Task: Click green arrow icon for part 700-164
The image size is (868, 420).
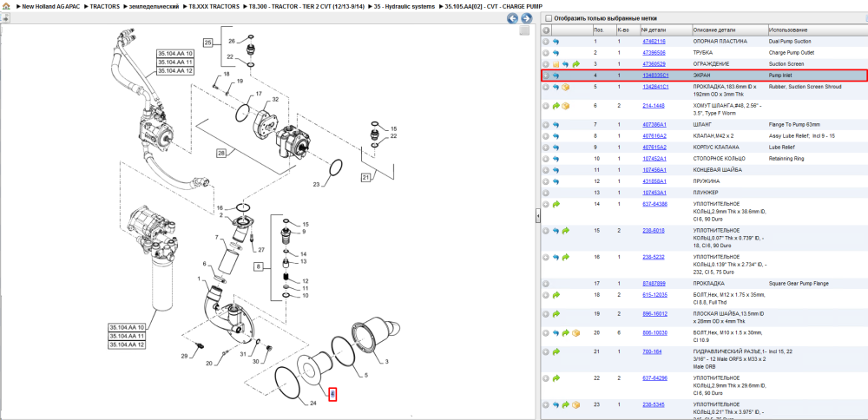Action: coord(556,352)
